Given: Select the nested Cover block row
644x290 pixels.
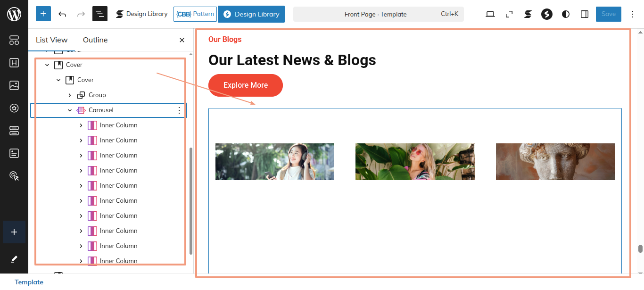Looking at the screenshot, I should pyautogui.click(x=85, y=80).
